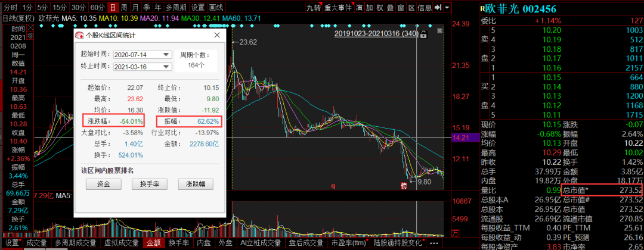Select the 成交量 indicator tab
The width and height of the screenshot is (644, 250).
pos(36,243)
